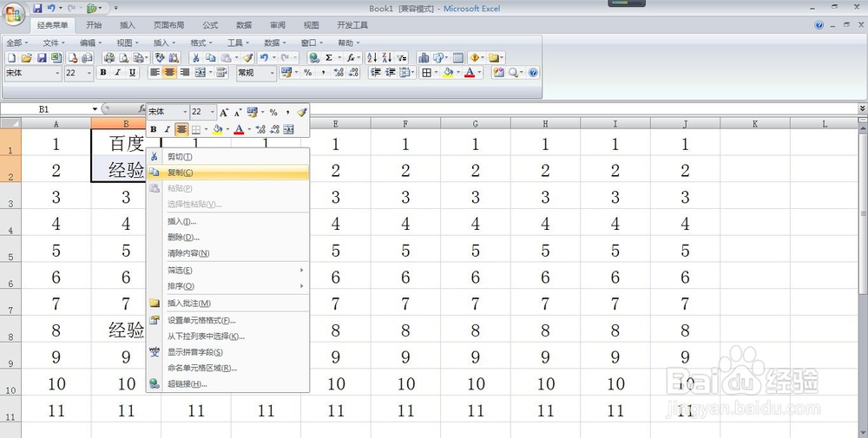Image resolution: width=868 pixels, height=438 pixels.
Task: Click Merge and Center in the mini toolbar
Action: (x=288, y=129)
